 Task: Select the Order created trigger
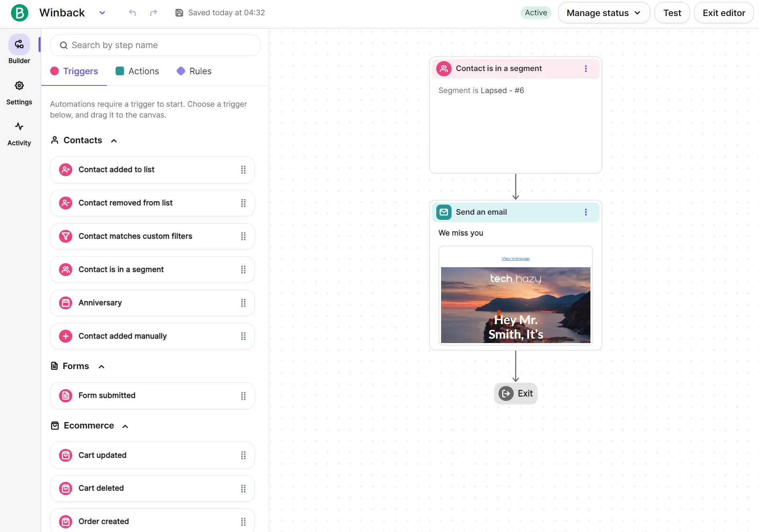coord(153,521)
